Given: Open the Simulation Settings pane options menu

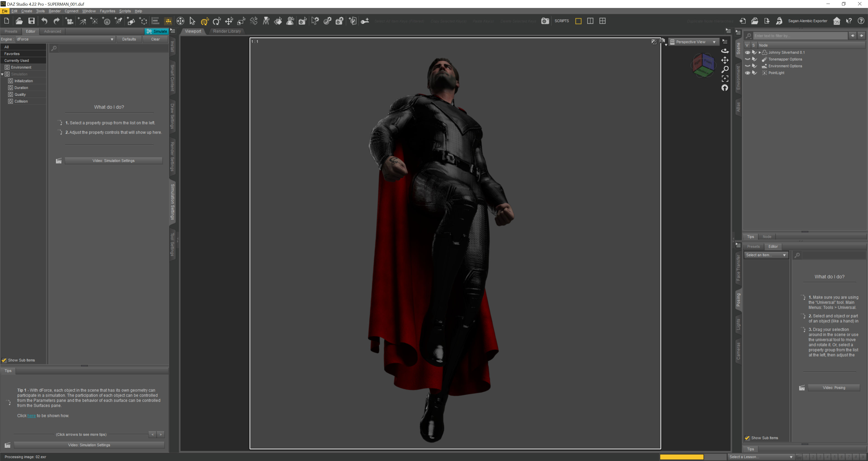Looking at the screenshot, I should [x=173, y=31].
